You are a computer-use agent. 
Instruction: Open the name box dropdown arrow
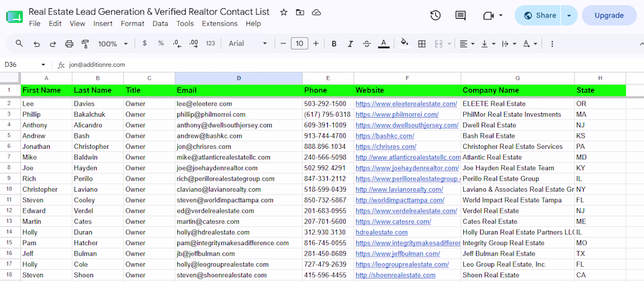click(43, 65)
